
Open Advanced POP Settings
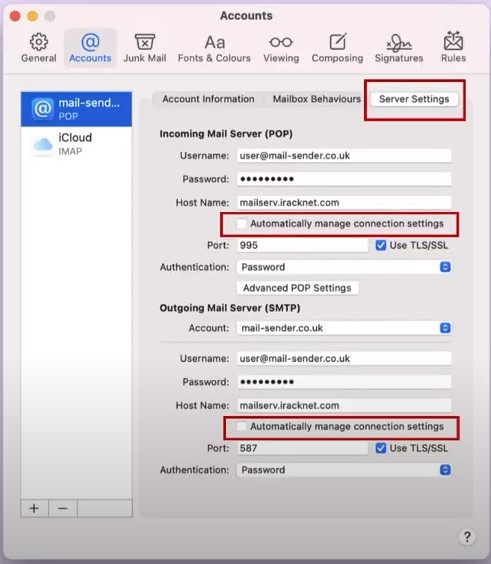(297, 288)
